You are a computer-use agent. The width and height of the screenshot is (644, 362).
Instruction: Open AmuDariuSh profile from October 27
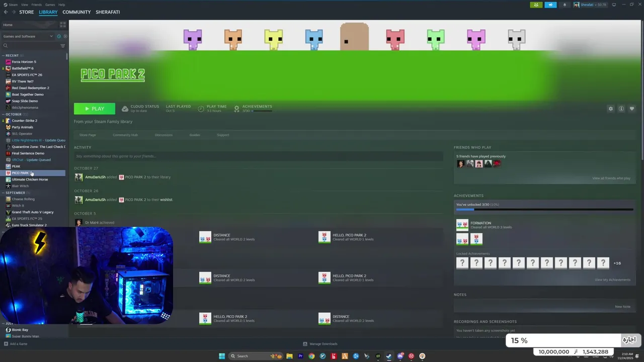click(x=96, y=177)
